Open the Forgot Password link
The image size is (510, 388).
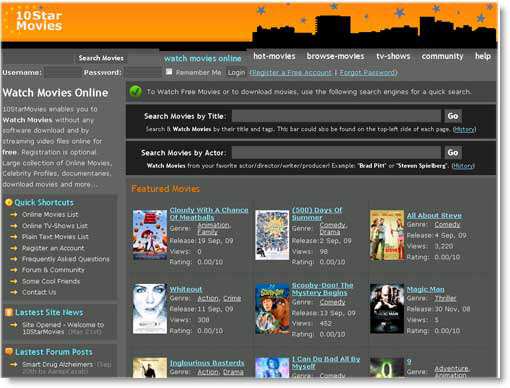click(367, 72)
